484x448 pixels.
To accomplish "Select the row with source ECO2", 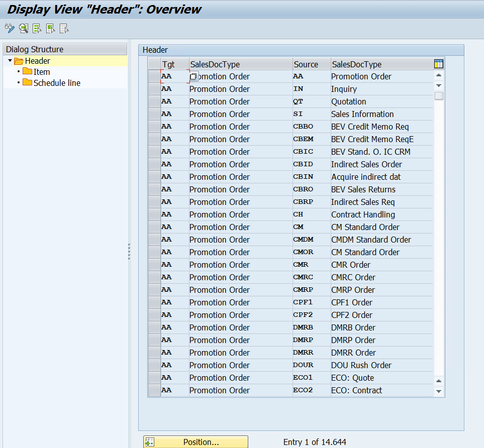I will pos(154,390).
